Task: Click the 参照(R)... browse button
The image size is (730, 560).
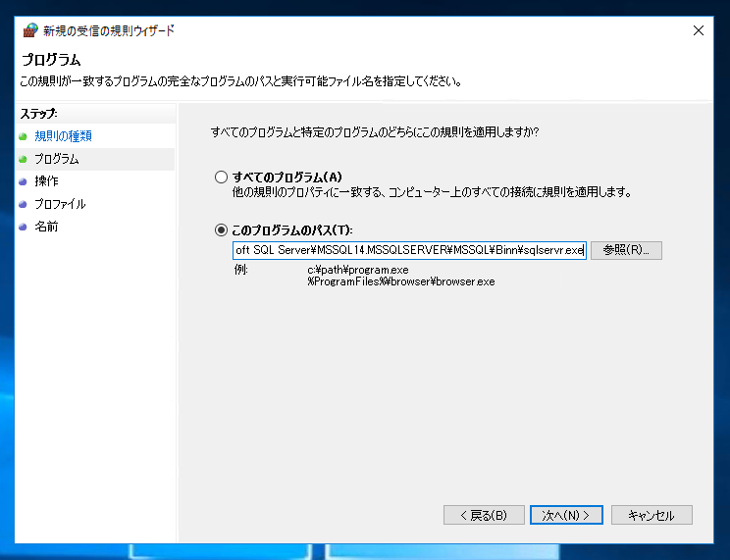Action: pyautogui.click(x=626, y=250)
